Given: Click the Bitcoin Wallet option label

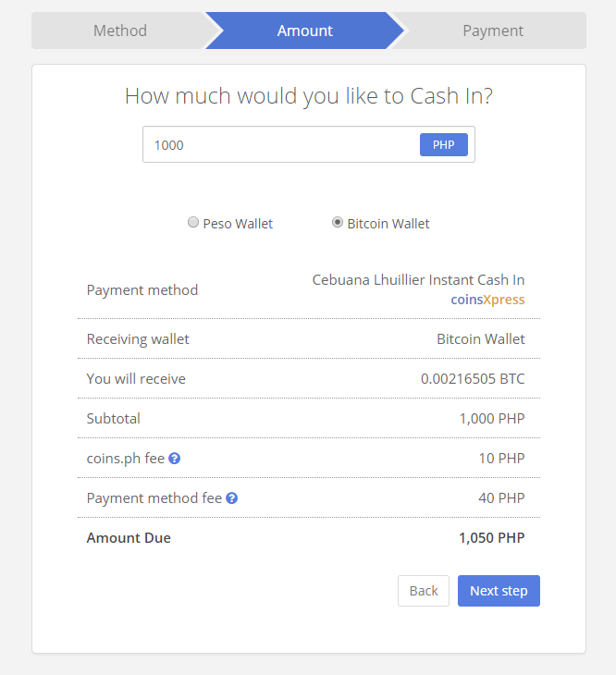Looking at the screenshot, I should click(388, 224).
